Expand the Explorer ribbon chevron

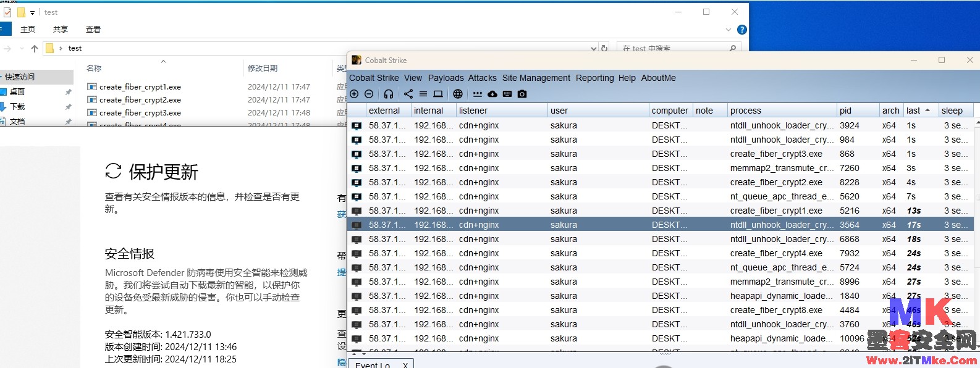(x=729, y=30)
